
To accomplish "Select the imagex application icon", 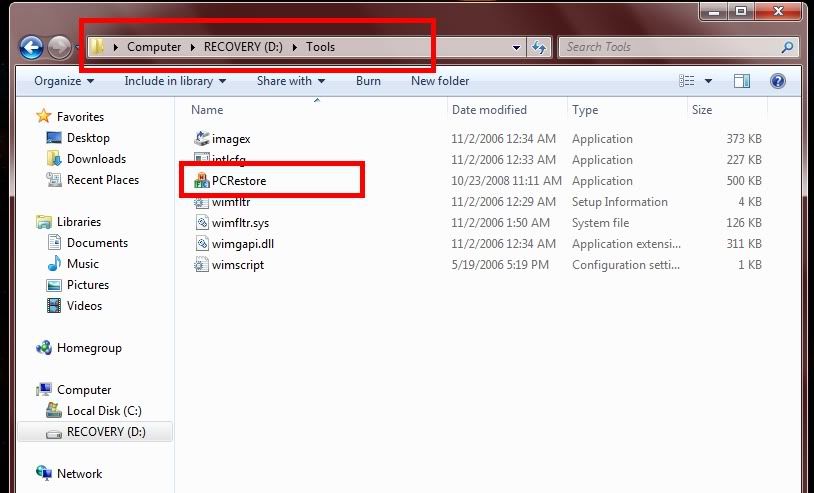I will [x=201, y=139].
